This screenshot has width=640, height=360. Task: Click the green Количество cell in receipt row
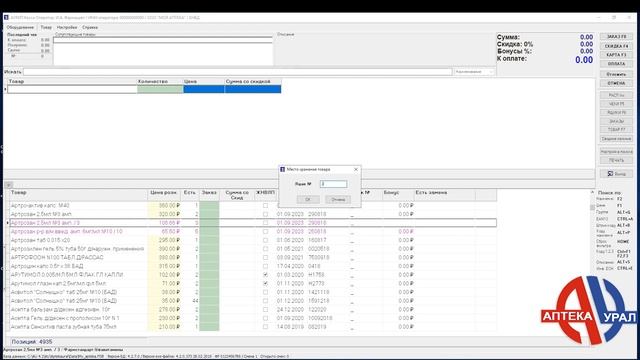(x=160, y=89)
